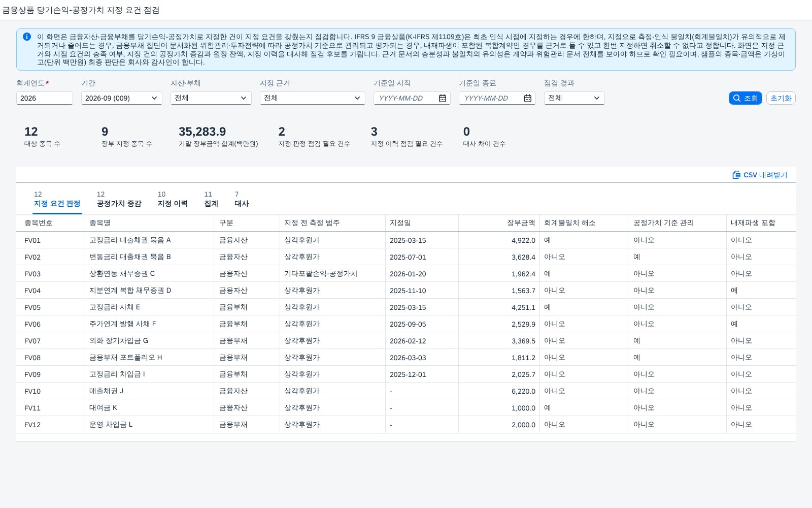Screen dimensions: 812x508
Task: Click the 공정가치 기준 관리 column header
Action: (x=678, y=223)
